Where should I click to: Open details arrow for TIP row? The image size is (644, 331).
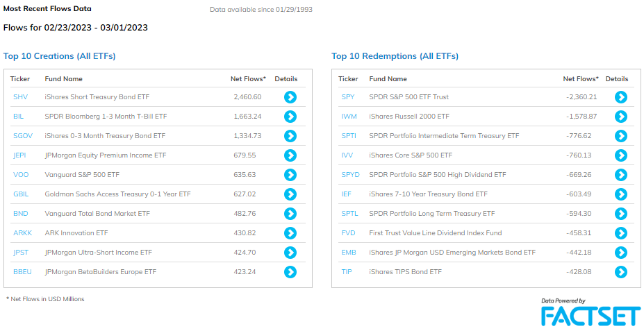pyautogui.click(x=620, y=272)
